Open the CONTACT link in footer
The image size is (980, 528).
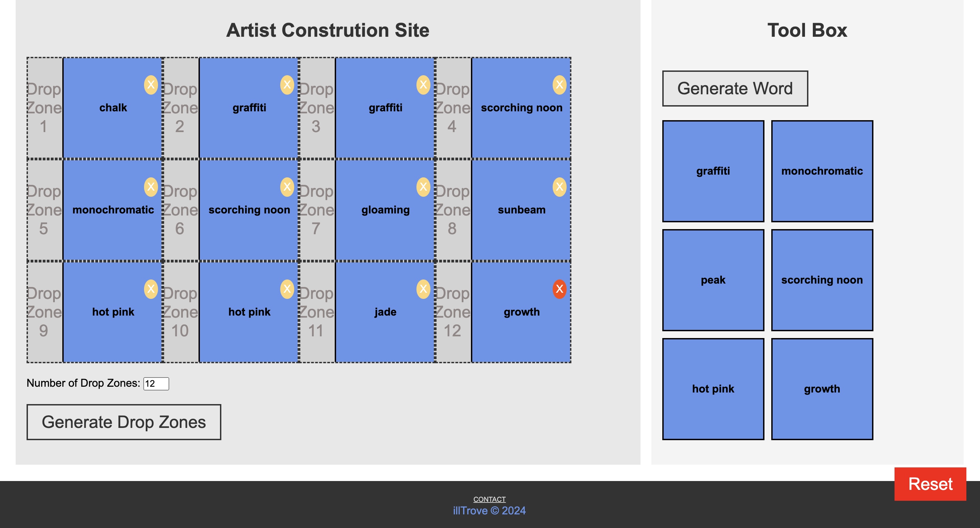click(489, 499)
